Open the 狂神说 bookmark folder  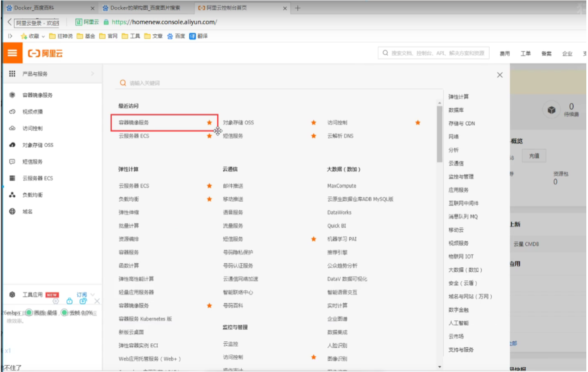[x=61, y=36]
